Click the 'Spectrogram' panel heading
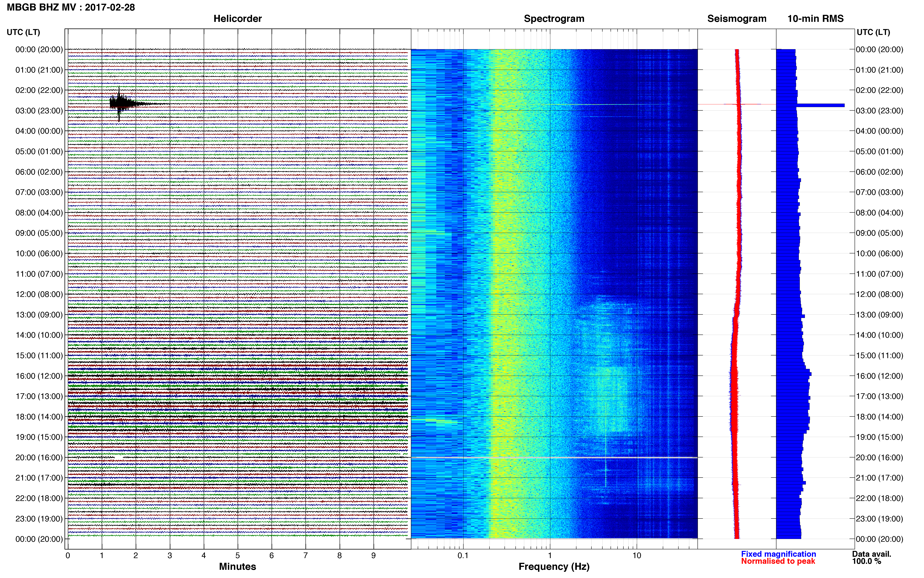This screenshot has height=578, width=924. coord(554,19)
